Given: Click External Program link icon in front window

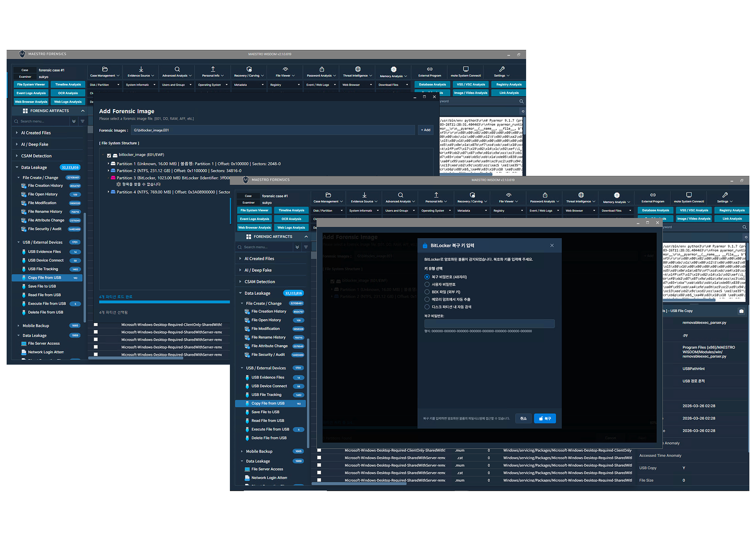Looking at the screenshot, I should 653,195.
